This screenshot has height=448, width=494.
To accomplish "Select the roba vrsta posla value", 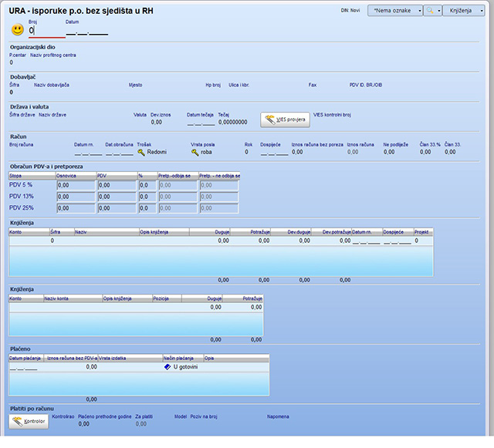I will pos(206,152).
